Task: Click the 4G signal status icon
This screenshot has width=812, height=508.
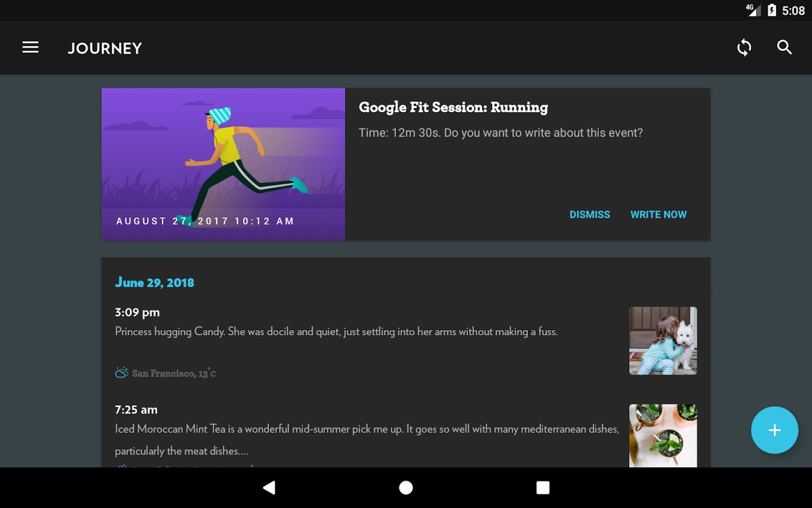Action: click(x=753, y=10)
